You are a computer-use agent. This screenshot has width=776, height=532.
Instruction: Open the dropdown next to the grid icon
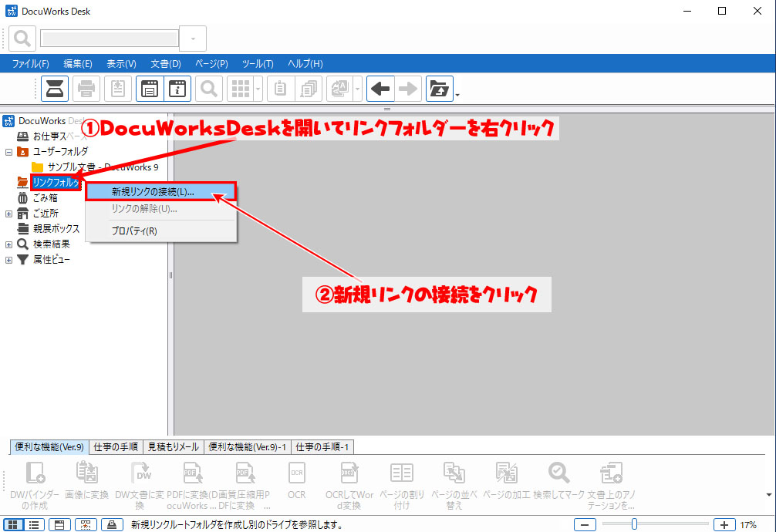coord(258,89)
